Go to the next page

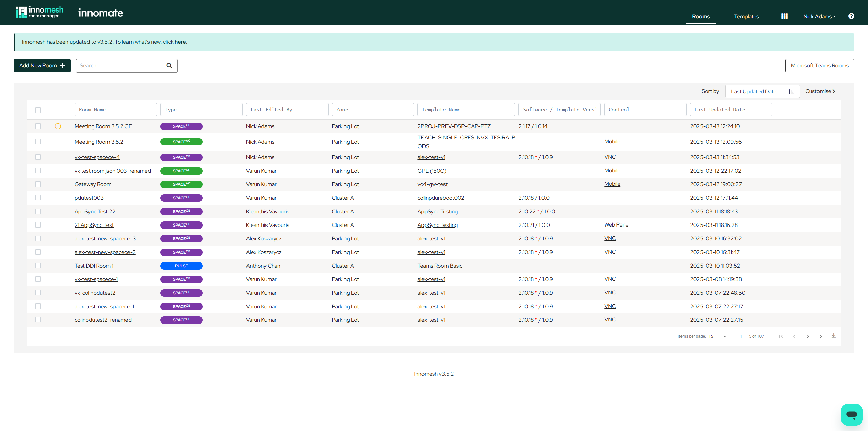pyautogui.click(x=808, y=336)
